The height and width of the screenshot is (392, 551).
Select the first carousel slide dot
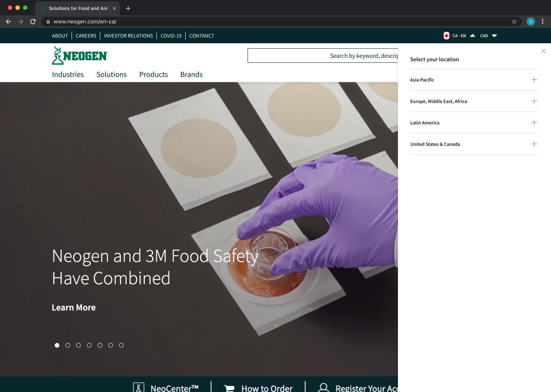(x=57, y=345)
